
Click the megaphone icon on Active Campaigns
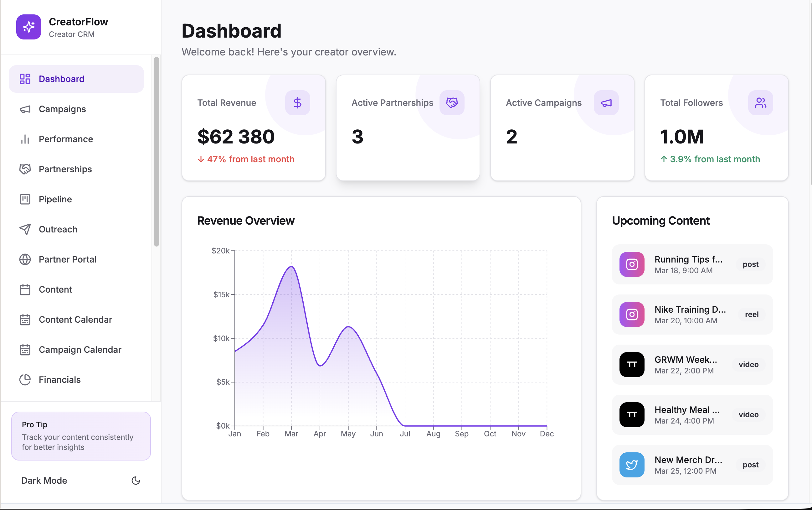[606, 102]
